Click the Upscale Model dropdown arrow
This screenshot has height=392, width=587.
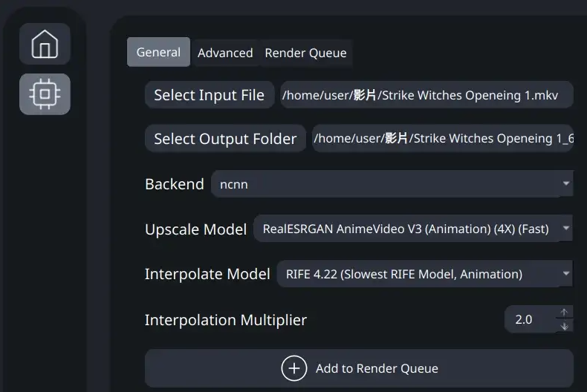point(566,228)
